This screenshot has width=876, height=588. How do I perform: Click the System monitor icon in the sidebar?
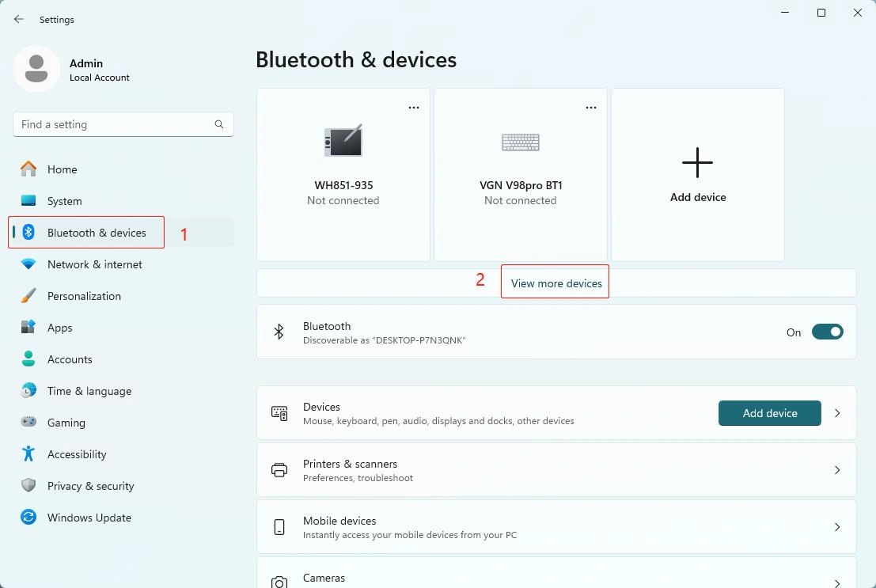[28, 201]
